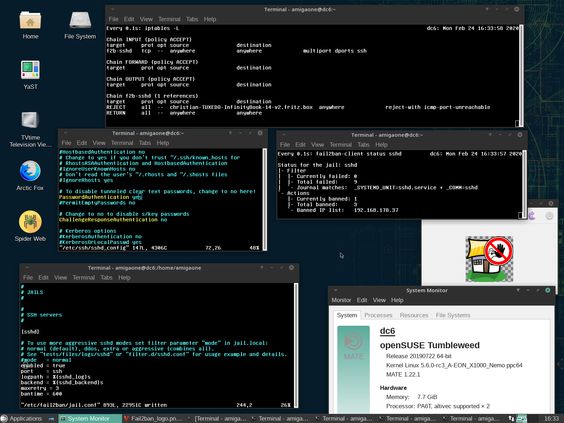Image resolution: width=564 pixels, height=423 pixels.
Task: Open Tabs menu in iptables terminal
Action: (x=192, y=19)
